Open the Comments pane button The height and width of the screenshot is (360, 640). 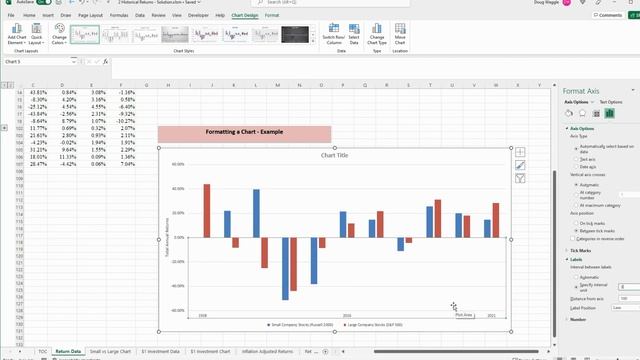click(x=608, y=15)
